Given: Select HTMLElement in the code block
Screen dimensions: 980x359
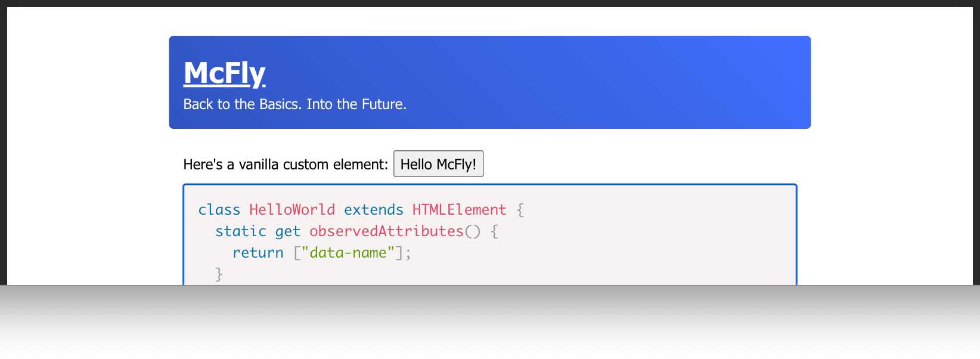Looking at the screenshot, I should 459,210.
